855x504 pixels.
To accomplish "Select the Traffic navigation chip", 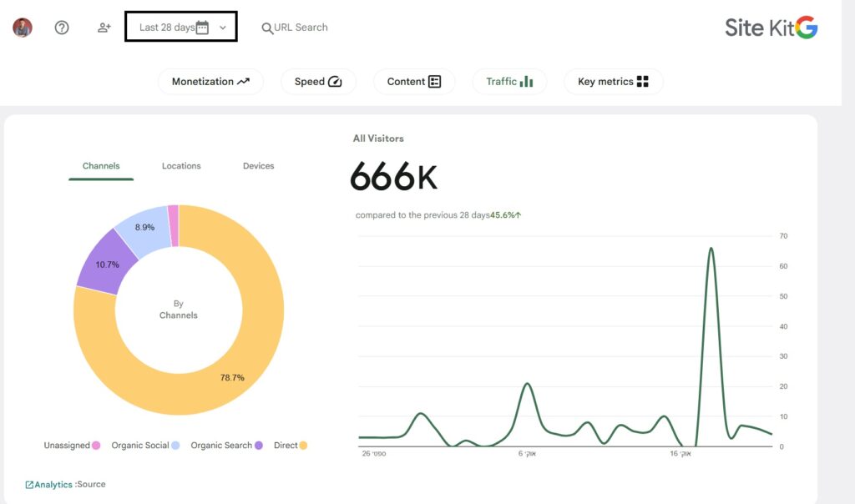I will coord(509,82).
